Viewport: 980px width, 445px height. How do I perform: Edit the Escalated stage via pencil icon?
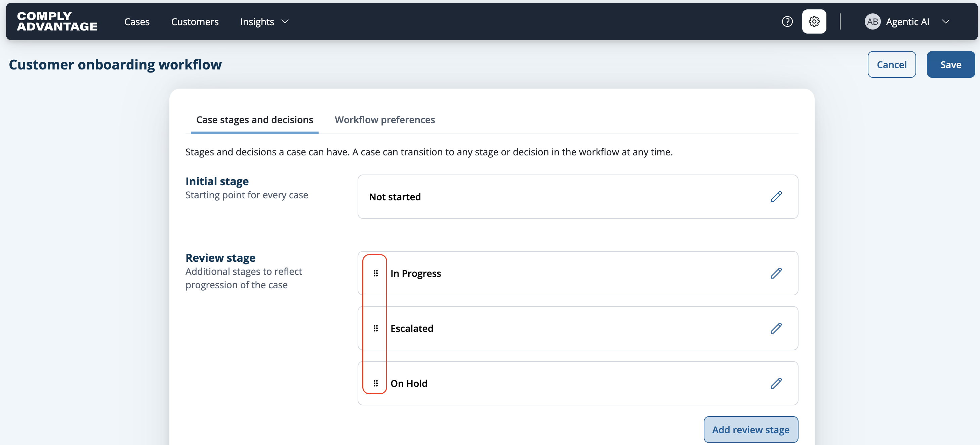tap(776, 328)
